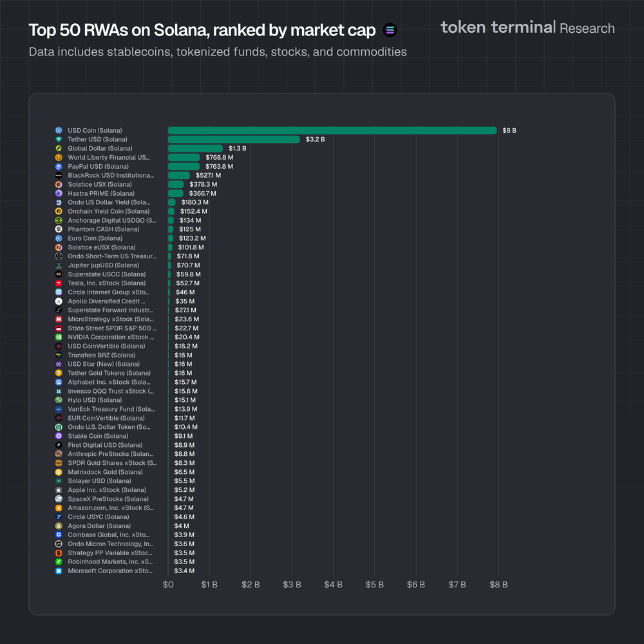Click the USD Coin token icon
Viewport: 644px width, 644px height.
click(59, 130)
